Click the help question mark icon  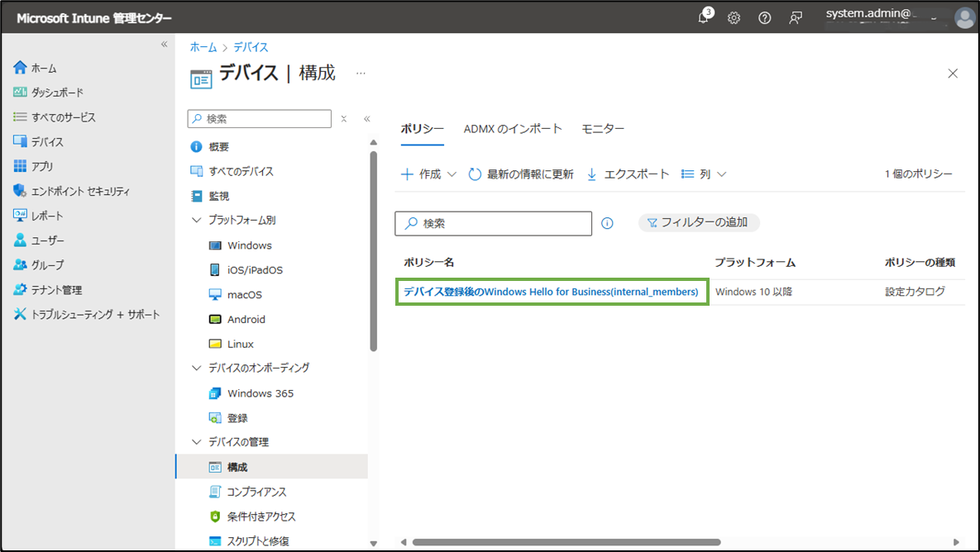pos(764,18)
